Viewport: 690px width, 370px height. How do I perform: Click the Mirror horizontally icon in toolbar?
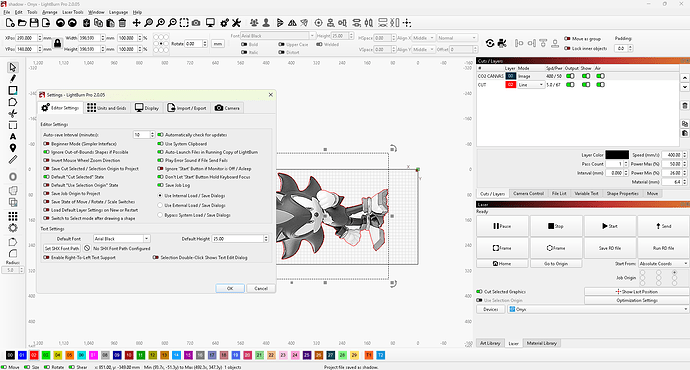point(292,23)
